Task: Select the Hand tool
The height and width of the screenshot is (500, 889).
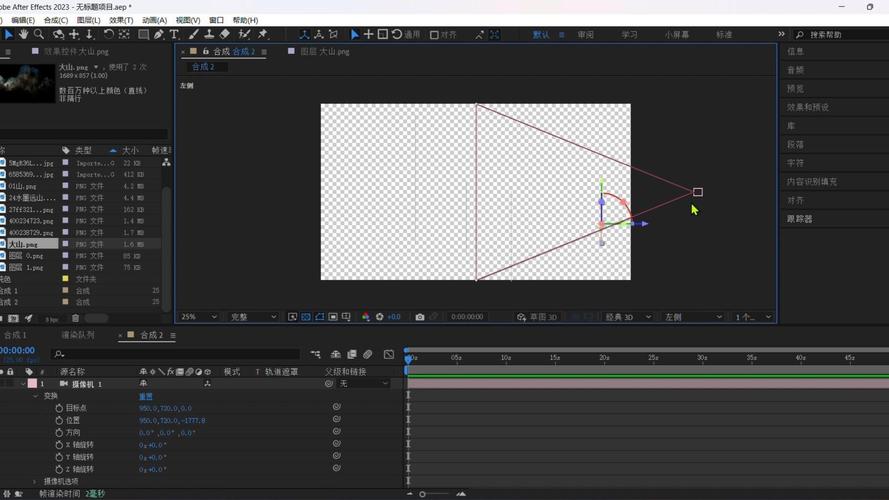Action: 23,35
